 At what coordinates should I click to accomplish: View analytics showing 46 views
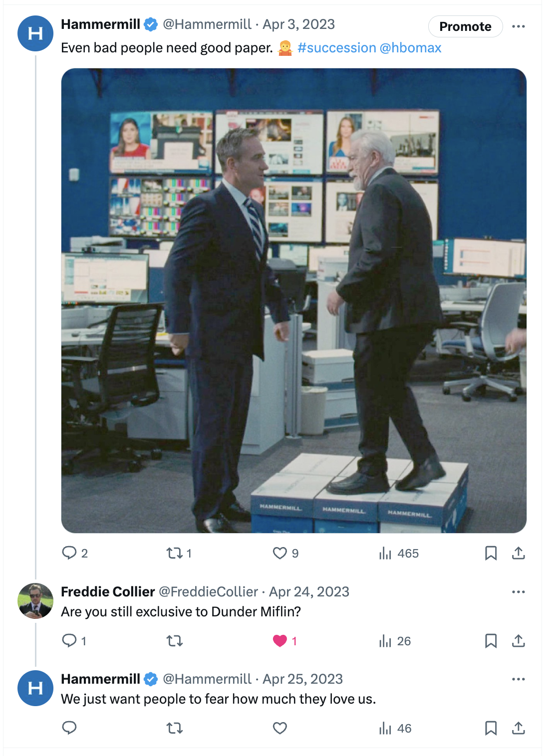click(395, 728)
